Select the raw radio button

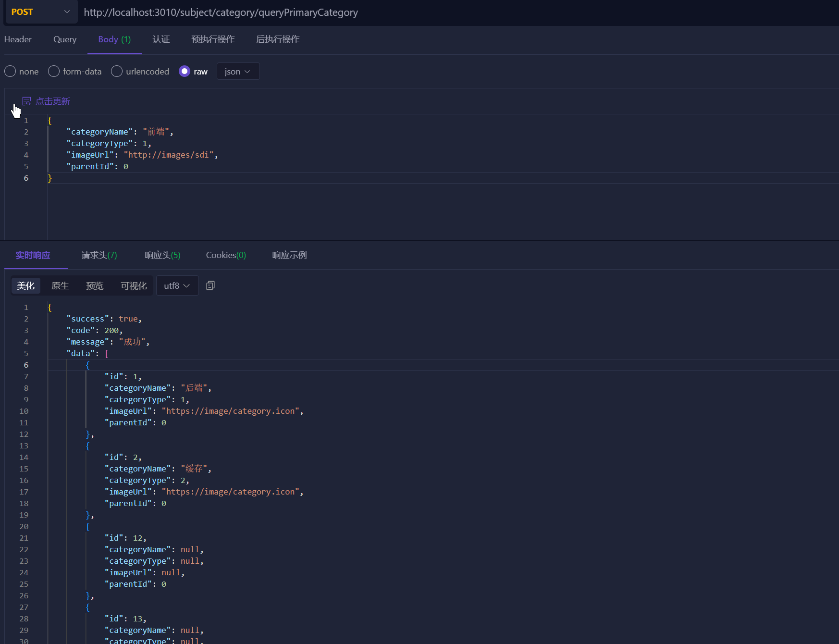click(185, 72)
